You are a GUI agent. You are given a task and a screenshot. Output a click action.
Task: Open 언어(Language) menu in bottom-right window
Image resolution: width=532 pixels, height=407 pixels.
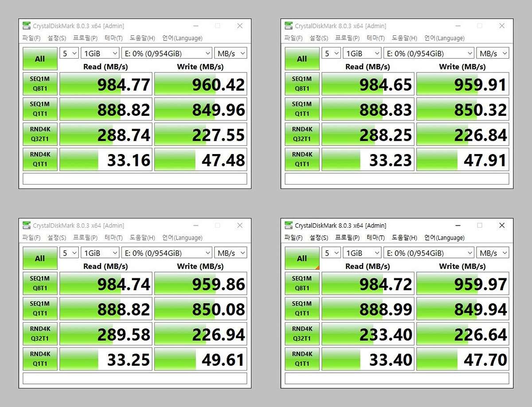pos(444,238)
